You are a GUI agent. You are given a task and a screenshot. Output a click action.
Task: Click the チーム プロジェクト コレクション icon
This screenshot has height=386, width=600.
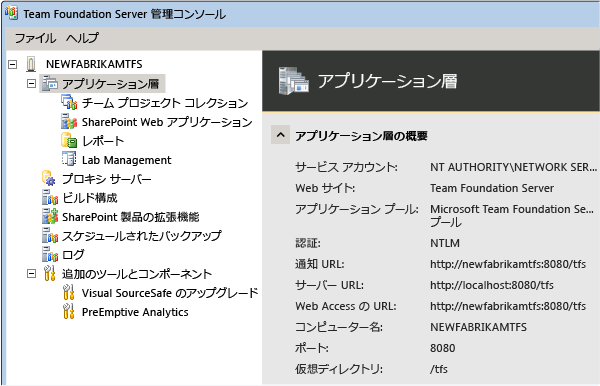(69, 103)
